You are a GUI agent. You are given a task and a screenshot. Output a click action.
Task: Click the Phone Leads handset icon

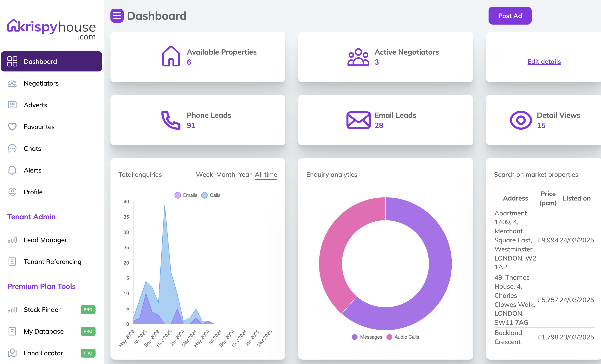(171, 120)
